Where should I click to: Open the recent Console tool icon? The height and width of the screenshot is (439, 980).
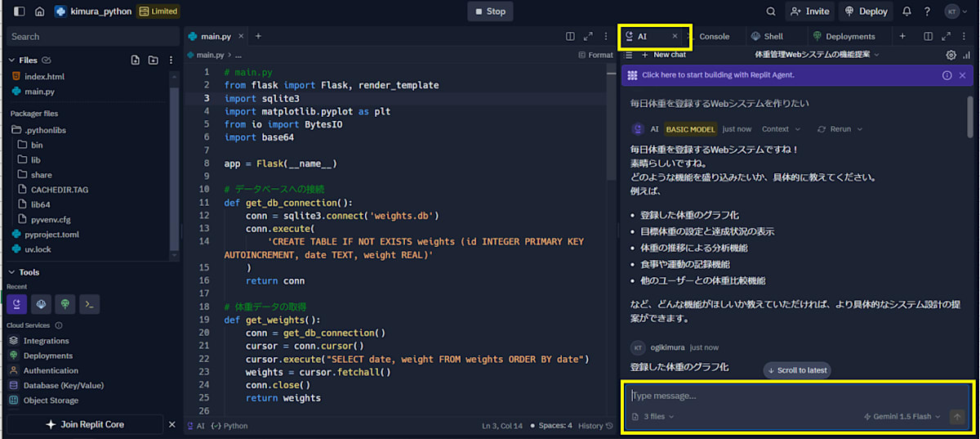point(90,304)
